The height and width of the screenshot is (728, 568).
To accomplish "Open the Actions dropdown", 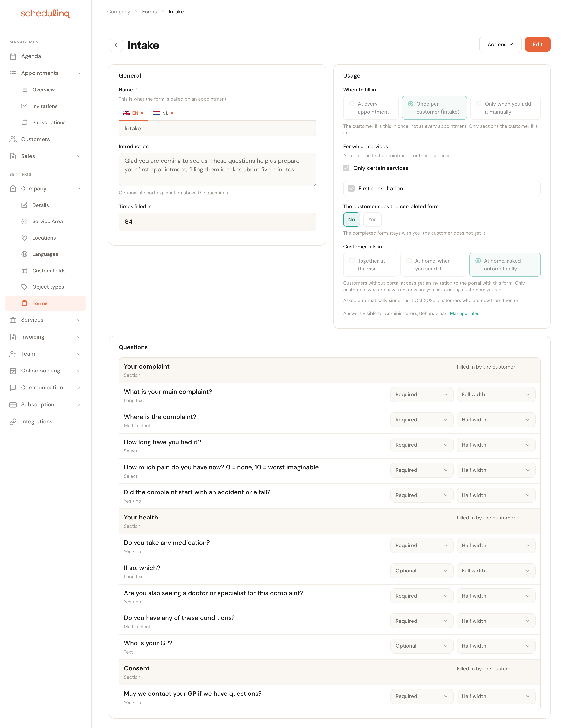I will [500, 44].
